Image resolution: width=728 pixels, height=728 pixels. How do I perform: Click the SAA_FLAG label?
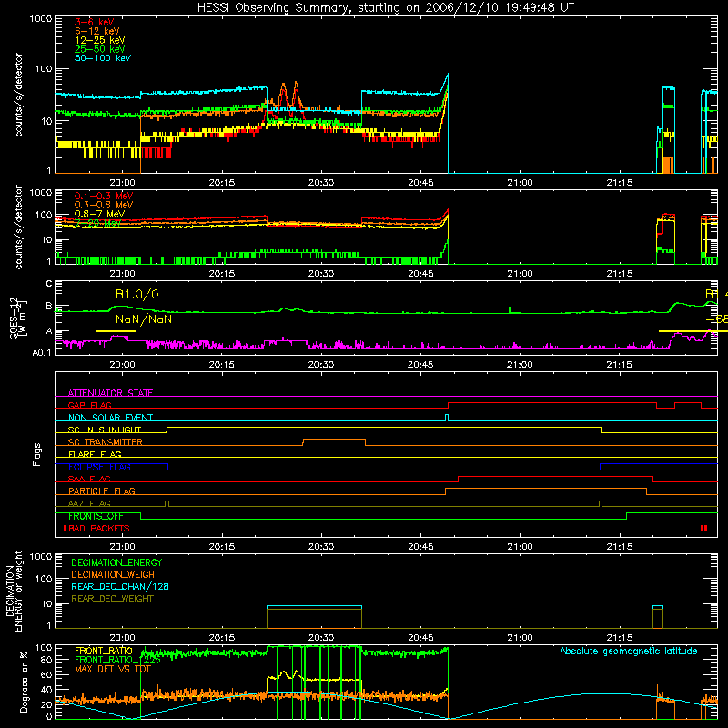pyautogui.click(x=89, y=479)
